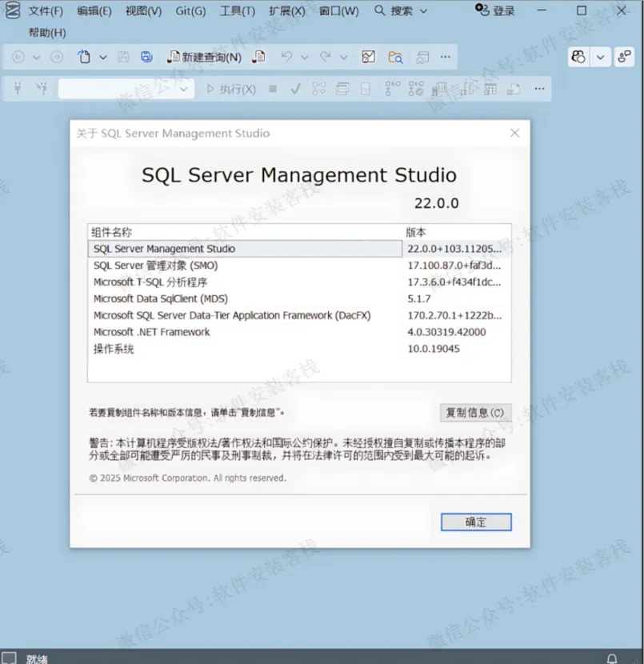
Task: Expand the Copilot dropdown arrow
Action: tap(600, 57)
